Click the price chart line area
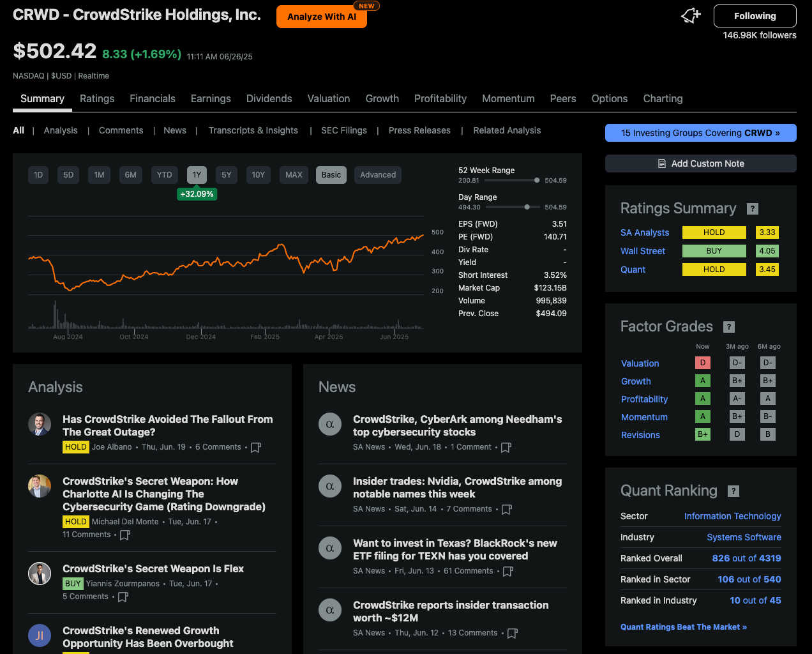812x654 pixels. point(226,262)
